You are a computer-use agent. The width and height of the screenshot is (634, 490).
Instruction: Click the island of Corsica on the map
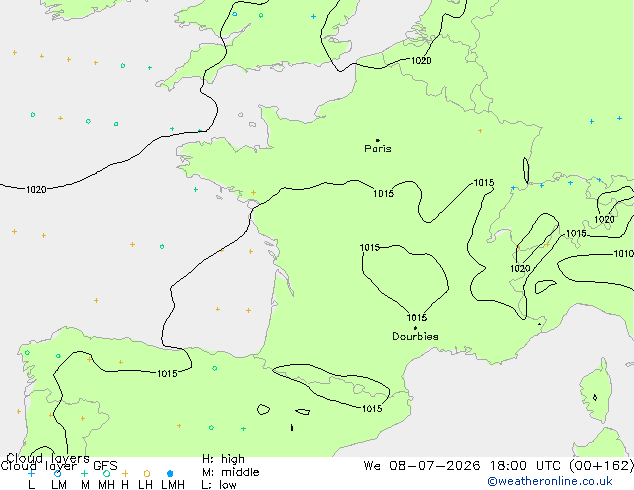click(x=596, y=392)
